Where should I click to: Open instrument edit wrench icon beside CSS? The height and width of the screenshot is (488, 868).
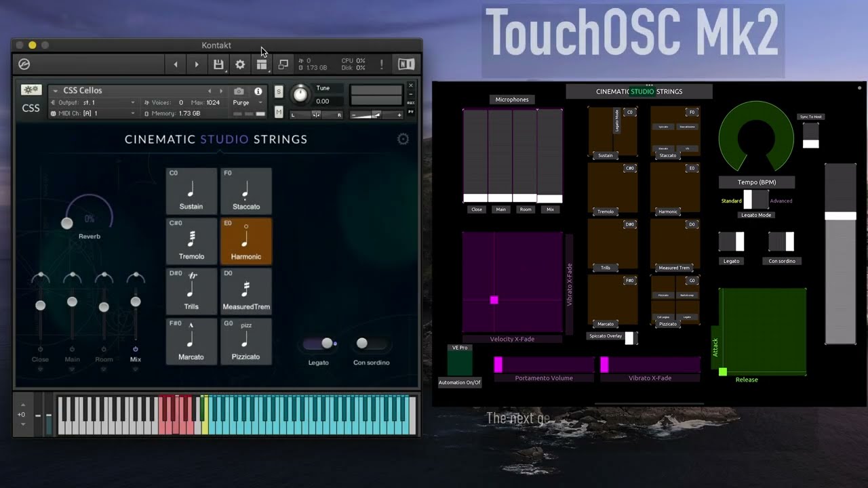click(x=31, y=89)
